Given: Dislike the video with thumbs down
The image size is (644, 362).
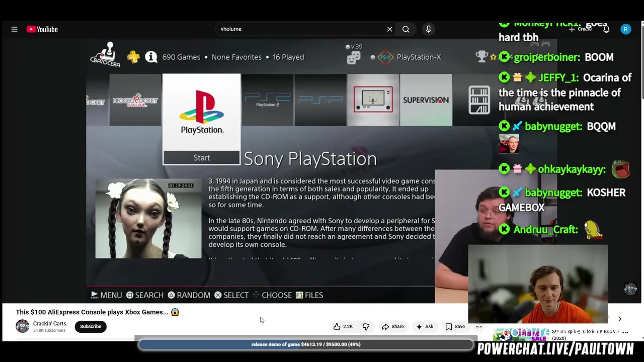Looking at the screenshot, I should [x=366, y=327].
